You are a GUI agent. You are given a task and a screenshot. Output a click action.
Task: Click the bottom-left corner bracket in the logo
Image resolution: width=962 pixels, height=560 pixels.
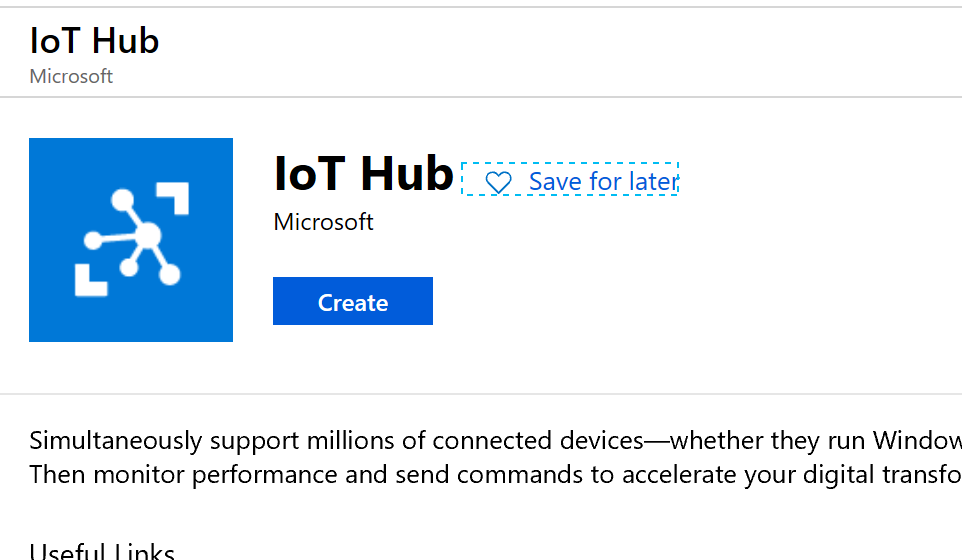click(90, 279)
